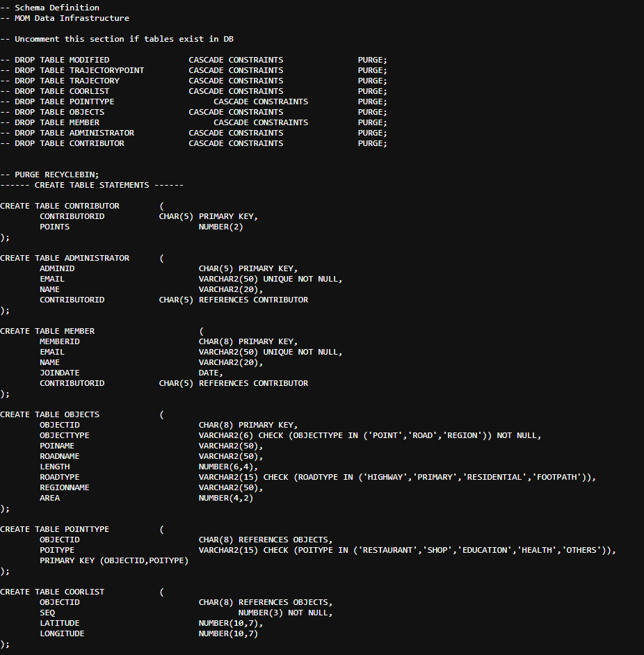
Task: Click the 'CREATE TABLE POINTTYPE' statement
Action: point(55,530)
